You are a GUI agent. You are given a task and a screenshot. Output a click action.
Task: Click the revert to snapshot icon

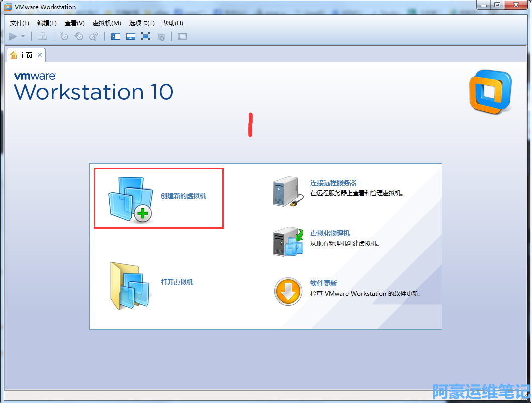[79, 36]
